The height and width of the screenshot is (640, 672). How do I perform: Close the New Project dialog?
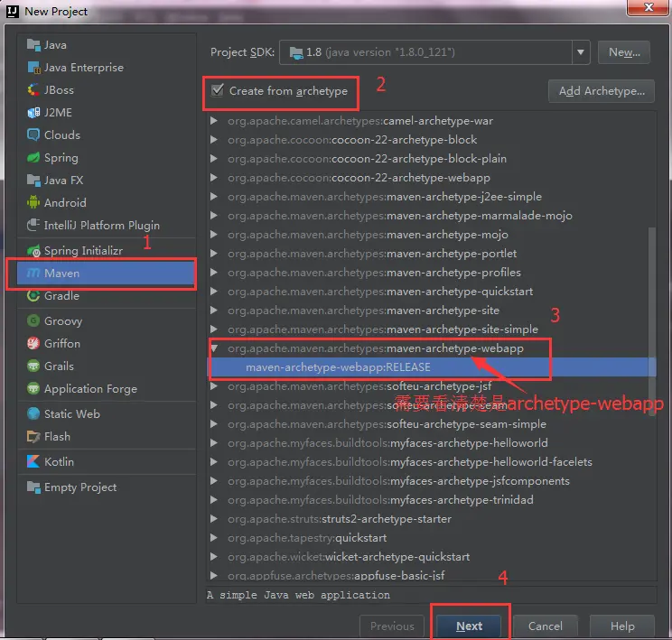(649, 7)
